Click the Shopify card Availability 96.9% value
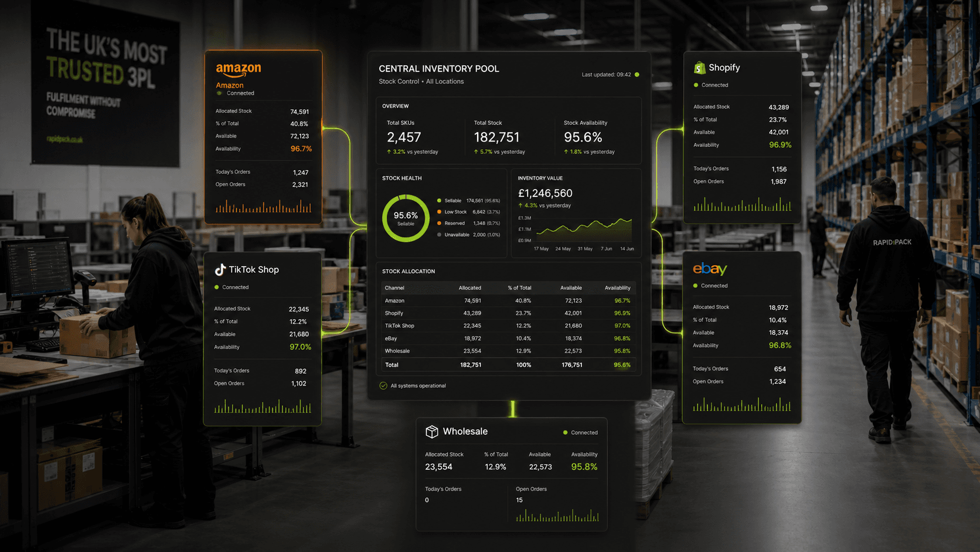The width and height of the screenshot is (980, 552). tap(780, 145)
